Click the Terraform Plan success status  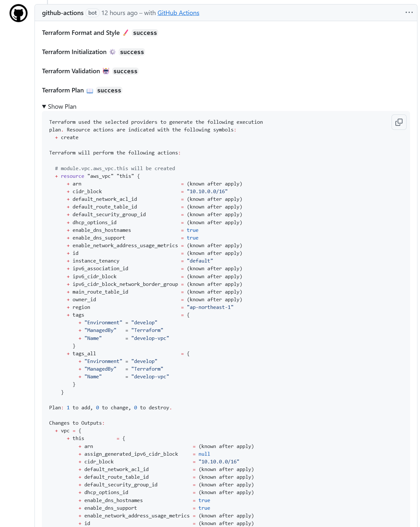(109, 90)
